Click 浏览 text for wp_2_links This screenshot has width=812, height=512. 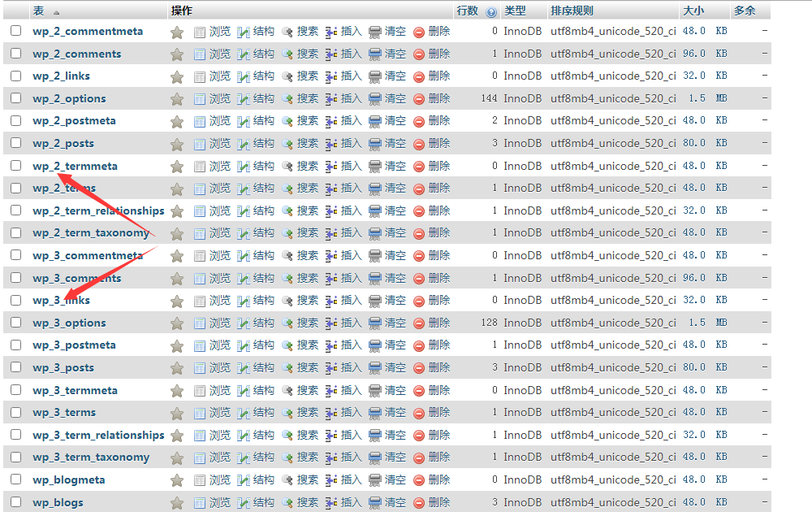click(220, 76)
